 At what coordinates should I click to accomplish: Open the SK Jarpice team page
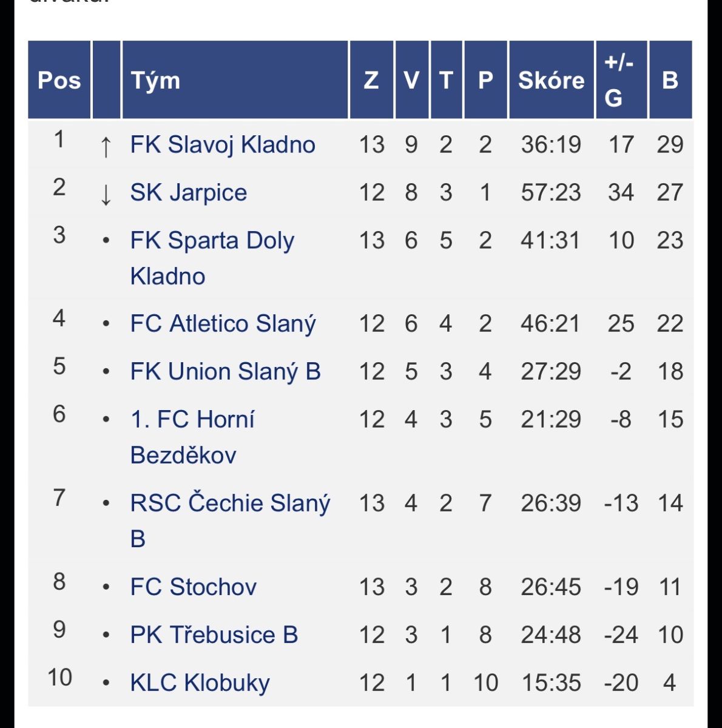click(x=188, y=193)
